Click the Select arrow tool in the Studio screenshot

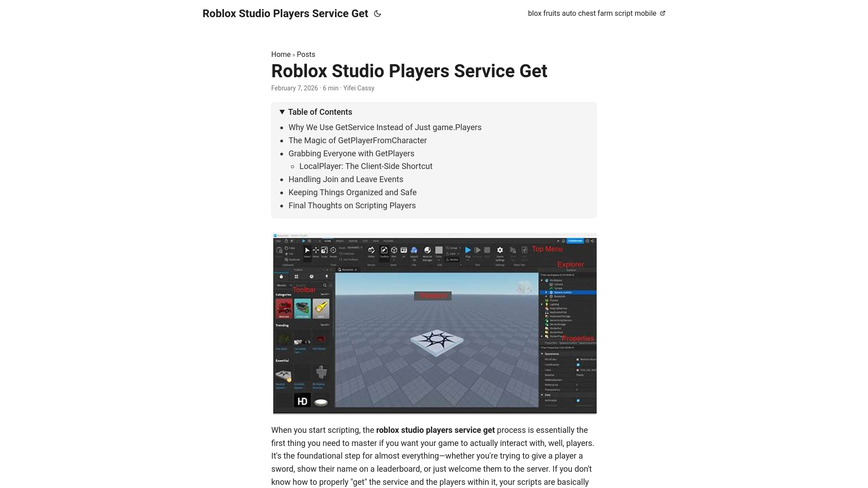click(307, 250)
